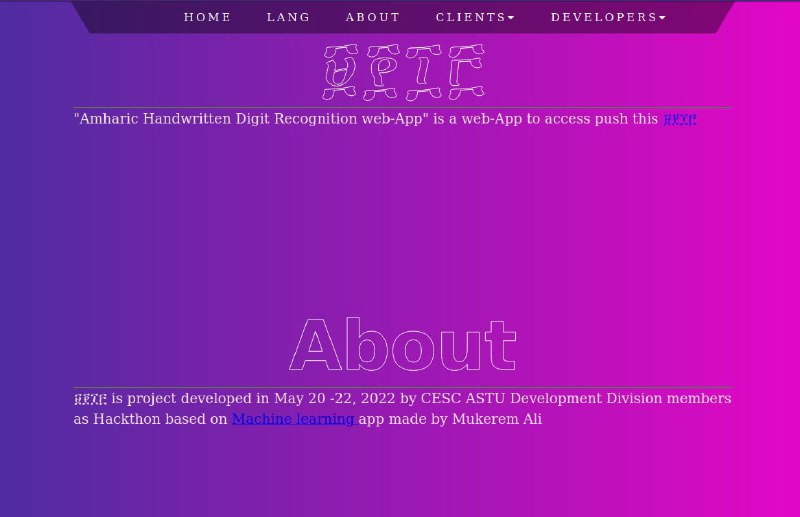Click the large outlined Amharic logo title
This screenshot has width=800, height=517.
point(404,72)
